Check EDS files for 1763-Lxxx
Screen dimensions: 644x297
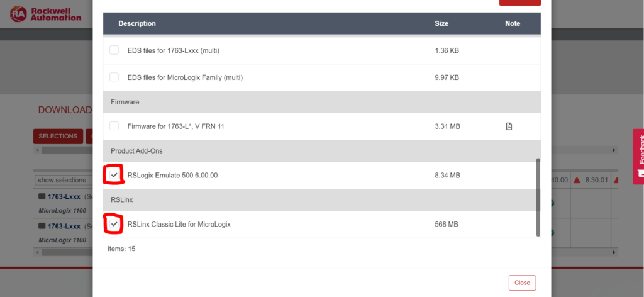pos(114,50)
